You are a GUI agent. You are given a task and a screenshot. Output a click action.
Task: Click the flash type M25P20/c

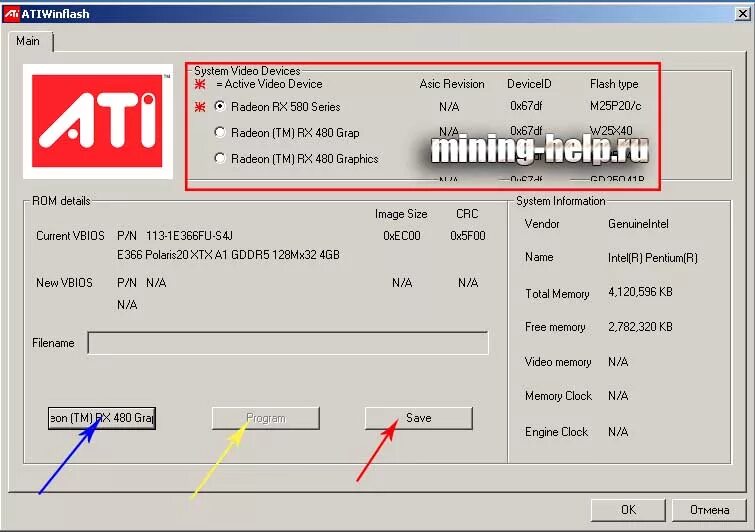pos(615,106)
